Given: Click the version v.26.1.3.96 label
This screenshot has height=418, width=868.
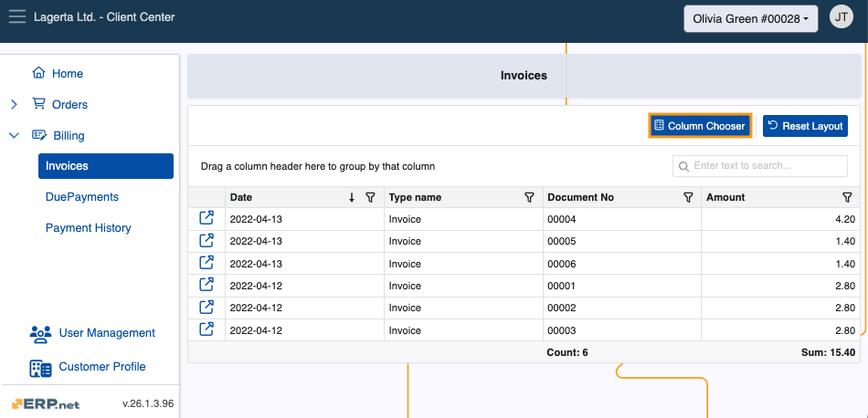Looking at the screenshot, I should (148, 403).
